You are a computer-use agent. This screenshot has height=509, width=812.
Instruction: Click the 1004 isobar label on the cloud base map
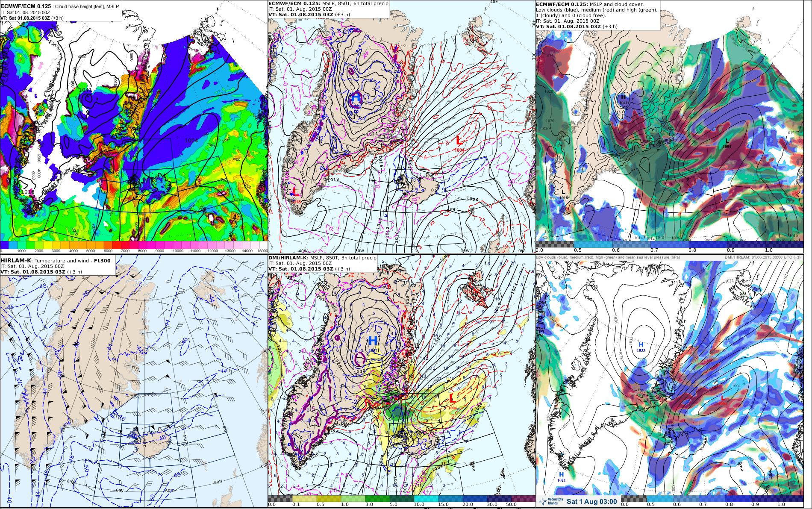[x=191, y=140]
